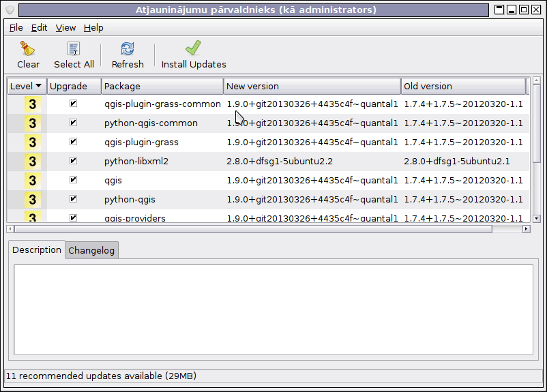The width and height of the screenshot is (547, 392).
Task: Click the vertical scrollbar thumb
Action: pos(537,123)
